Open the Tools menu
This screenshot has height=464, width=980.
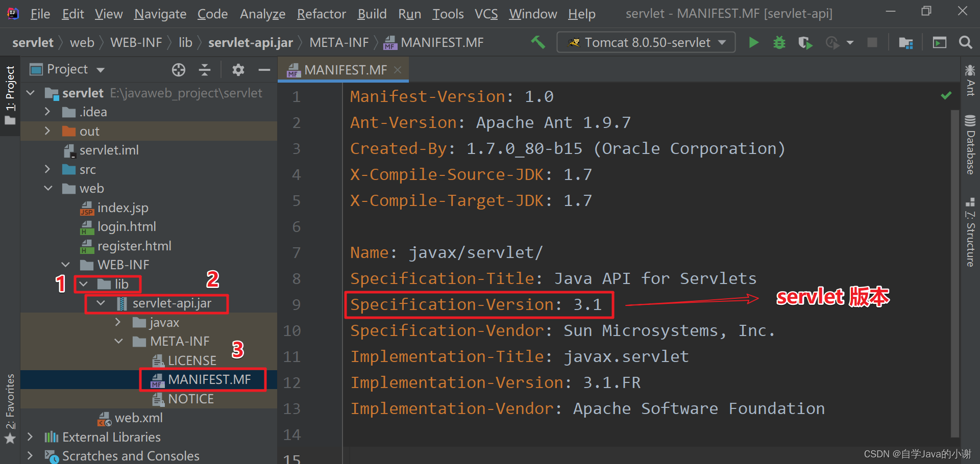(448, 14)
